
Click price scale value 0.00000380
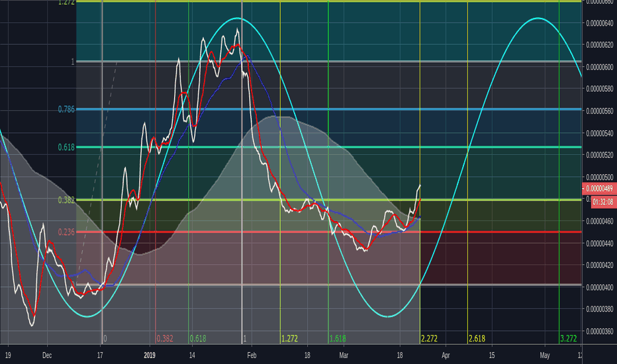(600, 309)
